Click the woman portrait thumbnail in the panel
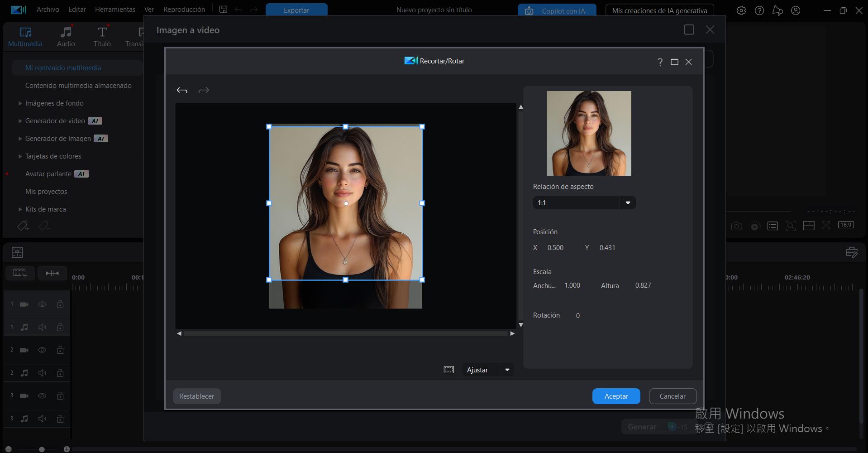The image size is (868, 453). 589,133
